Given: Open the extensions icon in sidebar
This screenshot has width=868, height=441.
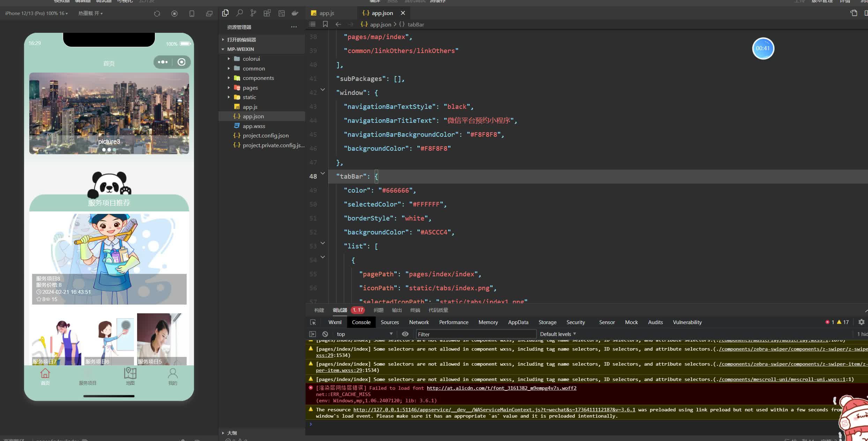Looking at the screenshot, I should [x=267, y=13].
